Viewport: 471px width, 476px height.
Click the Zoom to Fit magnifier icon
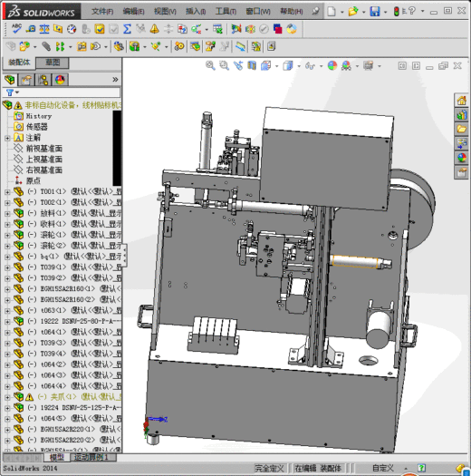[x=210, y=65]
